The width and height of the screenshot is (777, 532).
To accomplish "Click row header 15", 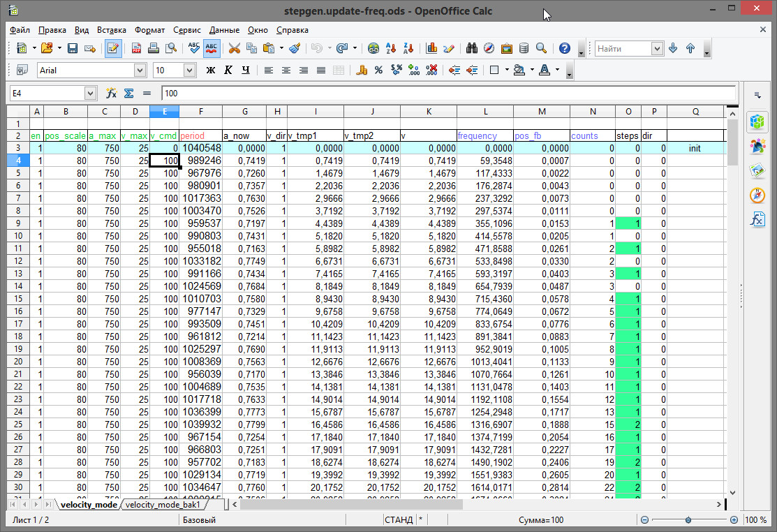I will [x=18, y=299].
